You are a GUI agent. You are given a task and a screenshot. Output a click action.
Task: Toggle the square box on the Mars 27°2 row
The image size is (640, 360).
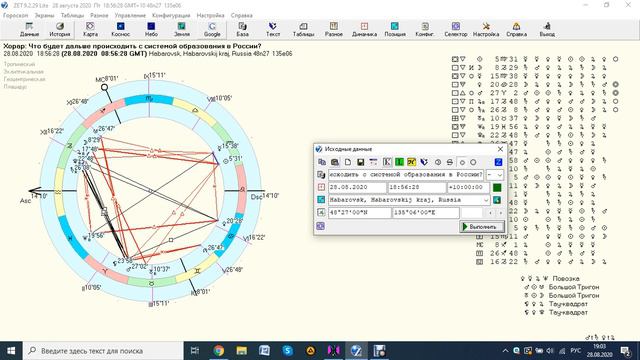pyautogui.click(x=455, y=93)
